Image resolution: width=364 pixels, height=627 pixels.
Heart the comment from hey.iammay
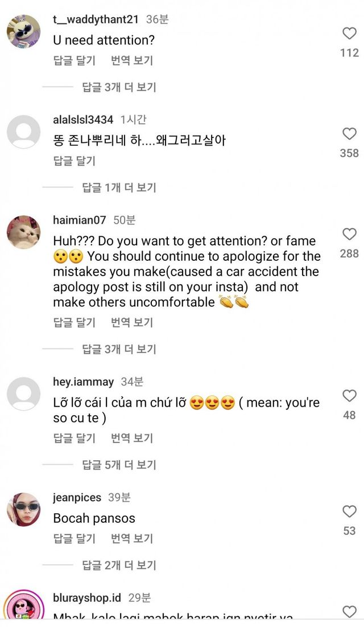[x=349, y=396]
